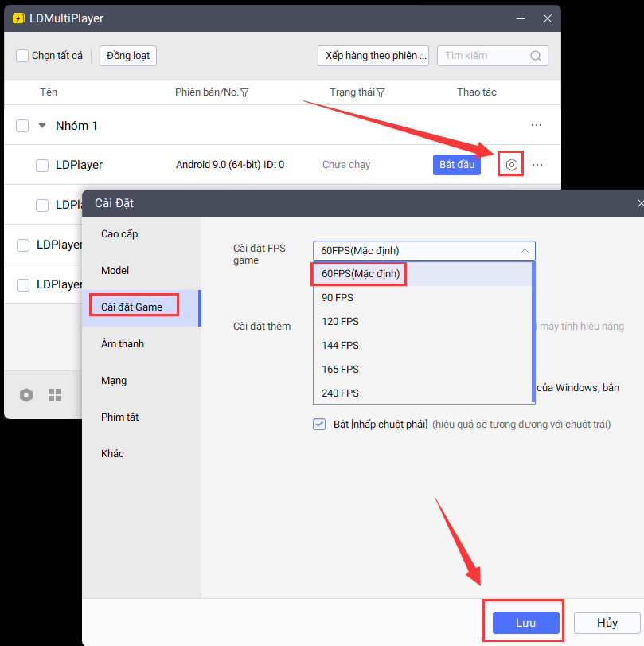Click the Đồng loạt batch button
Screen dimensions: 644x646
[x=128, y=56]
